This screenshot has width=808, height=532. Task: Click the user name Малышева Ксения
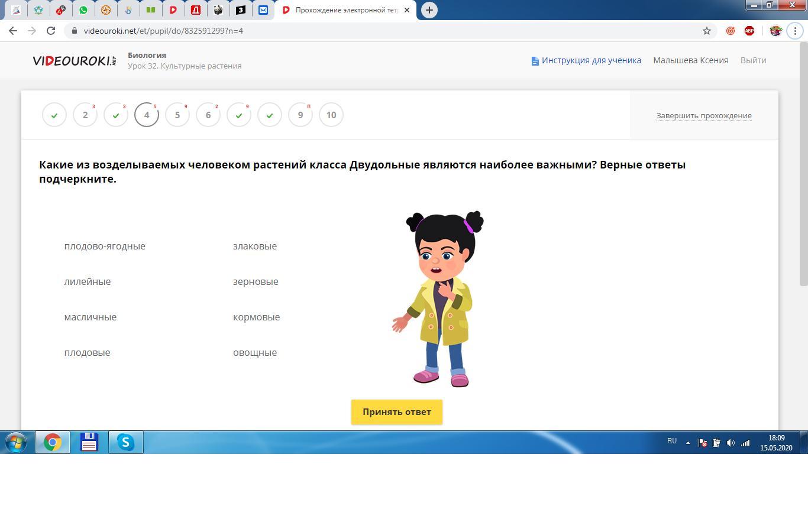(x=690, y=60)
